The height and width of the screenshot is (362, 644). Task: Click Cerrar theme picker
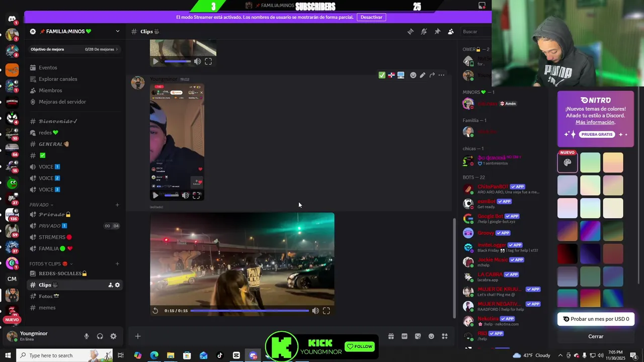596,336
